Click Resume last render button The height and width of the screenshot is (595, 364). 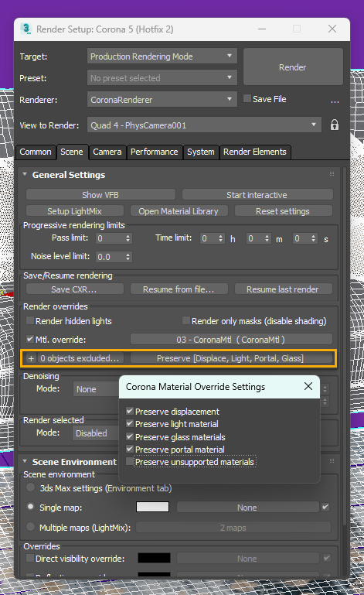point(283,289)
